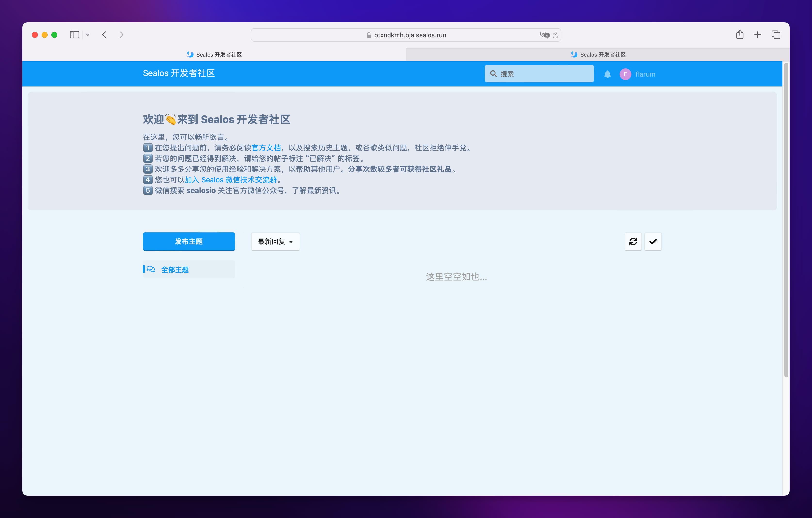Open a new tab with plus icon
Image resolution: width=812 pixels, height=518 pixels.
click(x=757, y=35)
